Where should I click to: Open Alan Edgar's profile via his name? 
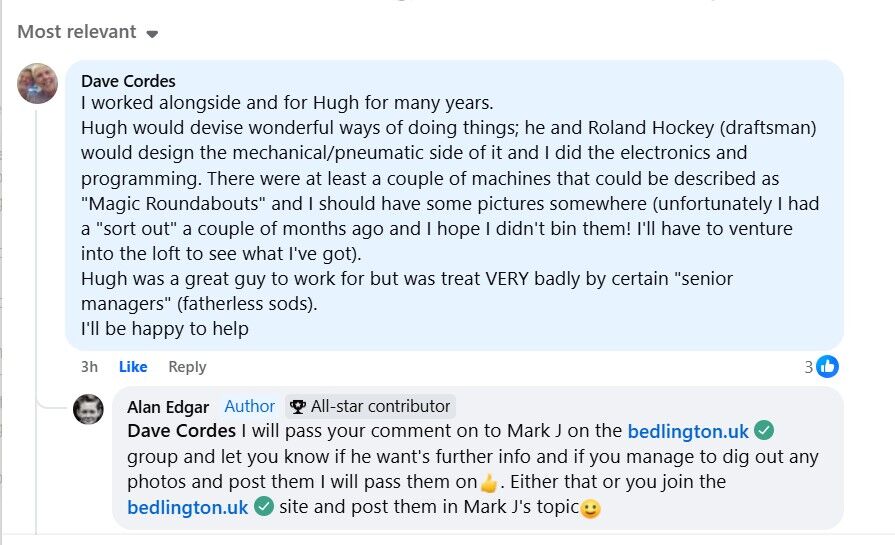(168, 406)
